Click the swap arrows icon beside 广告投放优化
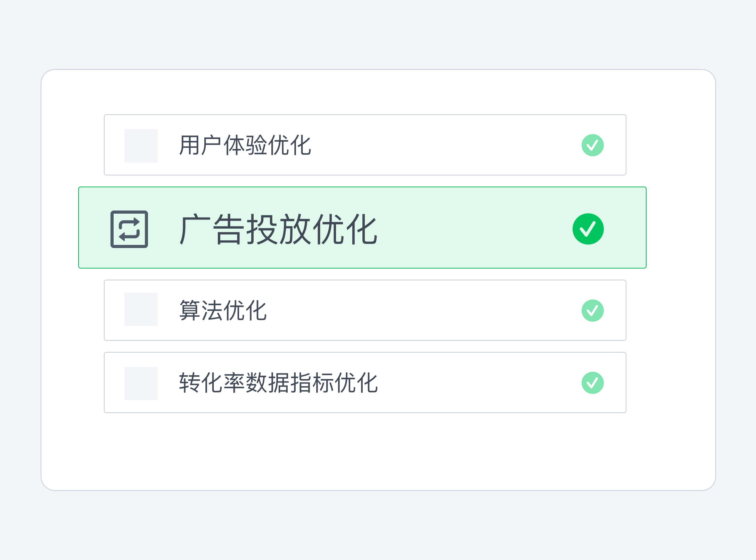Viewport: 756px width, 560px height. point(129,229)
